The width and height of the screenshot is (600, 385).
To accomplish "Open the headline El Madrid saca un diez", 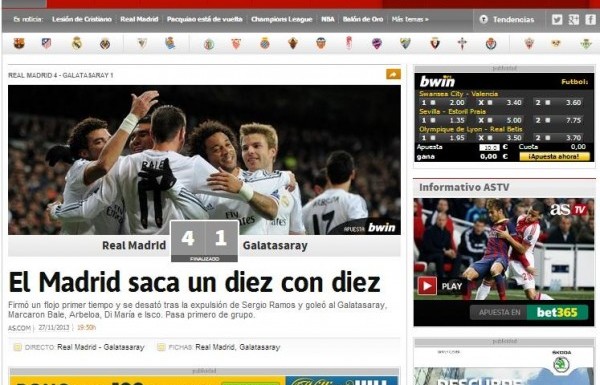I will click(x=194, y=282).
